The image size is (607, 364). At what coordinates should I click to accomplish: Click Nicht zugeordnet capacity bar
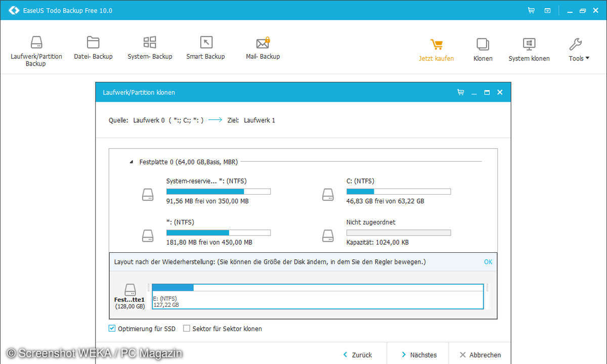pyautogui.click(x=399, y=233)
